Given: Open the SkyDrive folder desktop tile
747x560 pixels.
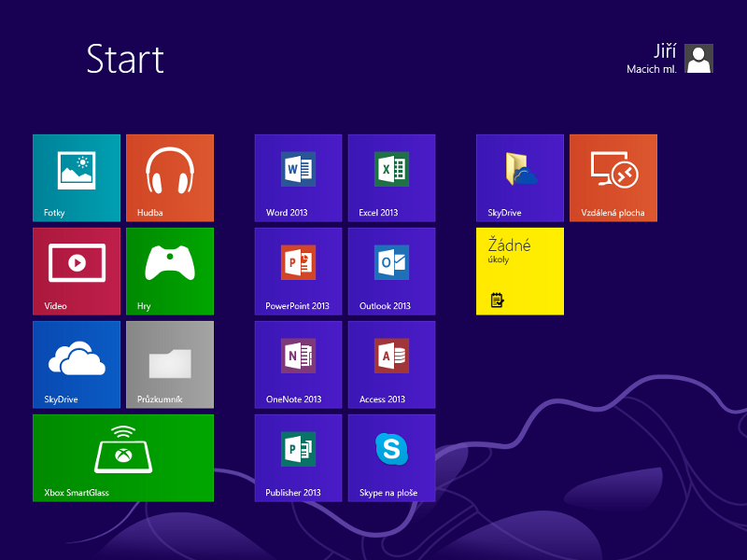Looking at the screenshot, I should (x=520, y=177).
